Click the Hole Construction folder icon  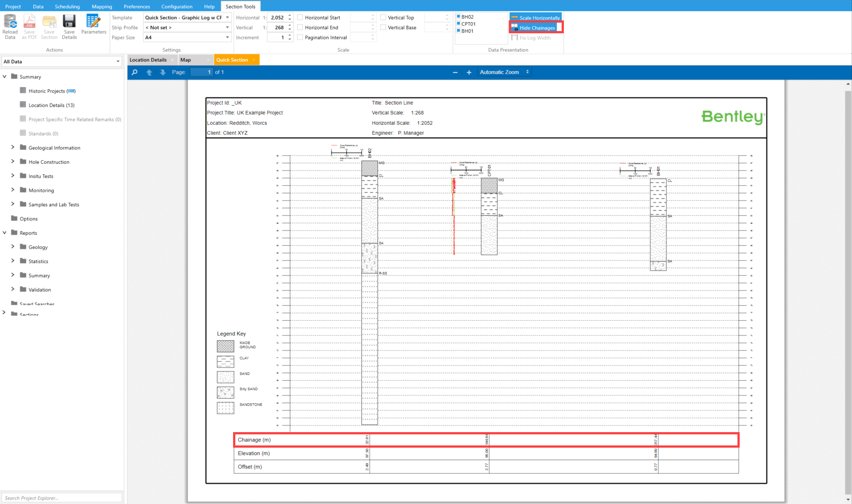tap(23, 161)
